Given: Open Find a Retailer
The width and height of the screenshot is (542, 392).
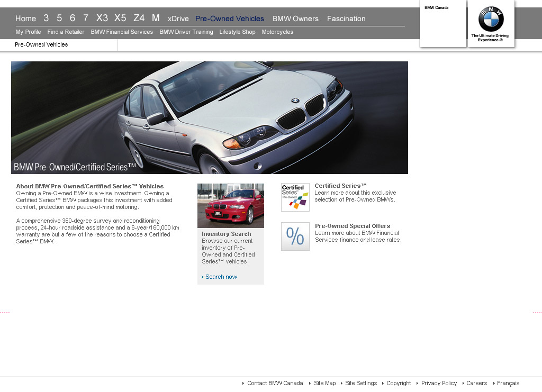Looking at the screenshot, I should pyautogui.click(x=66, y=32).
